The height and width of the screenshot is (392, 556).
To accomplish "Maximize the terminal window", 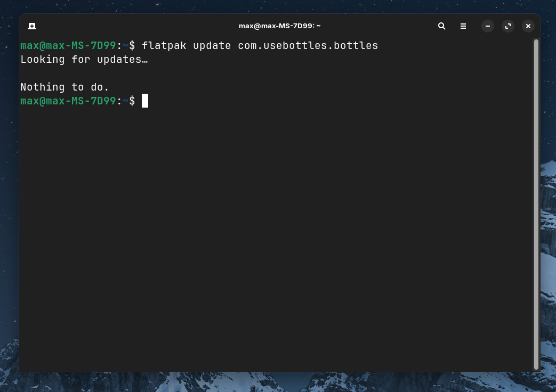I will tap(508, 26).
